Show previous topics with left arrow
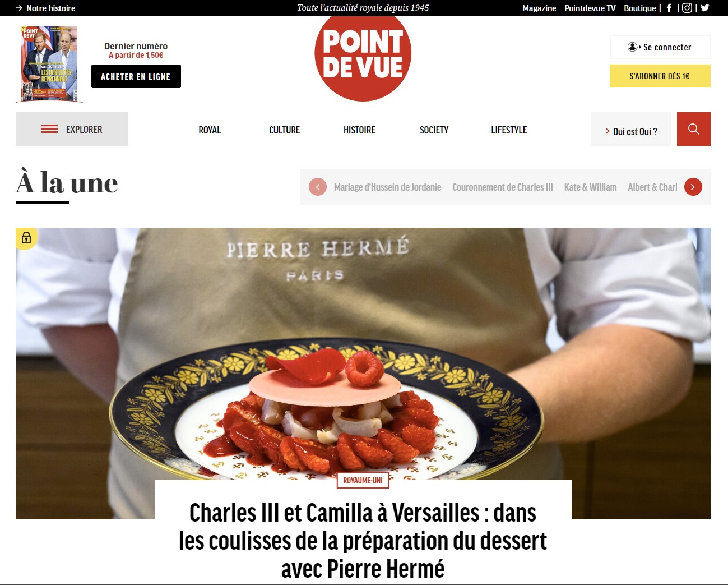Viewport: 728px width, 585px height. (318, 187)
